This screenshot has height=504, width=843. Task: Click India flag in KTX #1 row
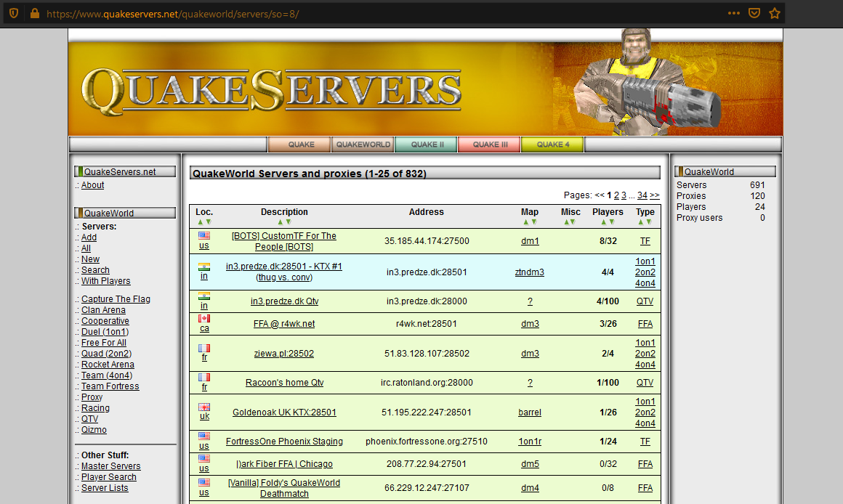[x=204, y=267]
